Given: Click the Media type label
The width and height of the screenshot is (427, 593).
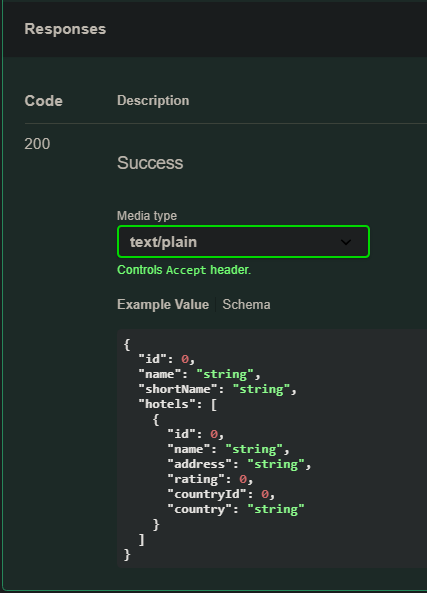Looking at the screenshot, I should 147,216.
